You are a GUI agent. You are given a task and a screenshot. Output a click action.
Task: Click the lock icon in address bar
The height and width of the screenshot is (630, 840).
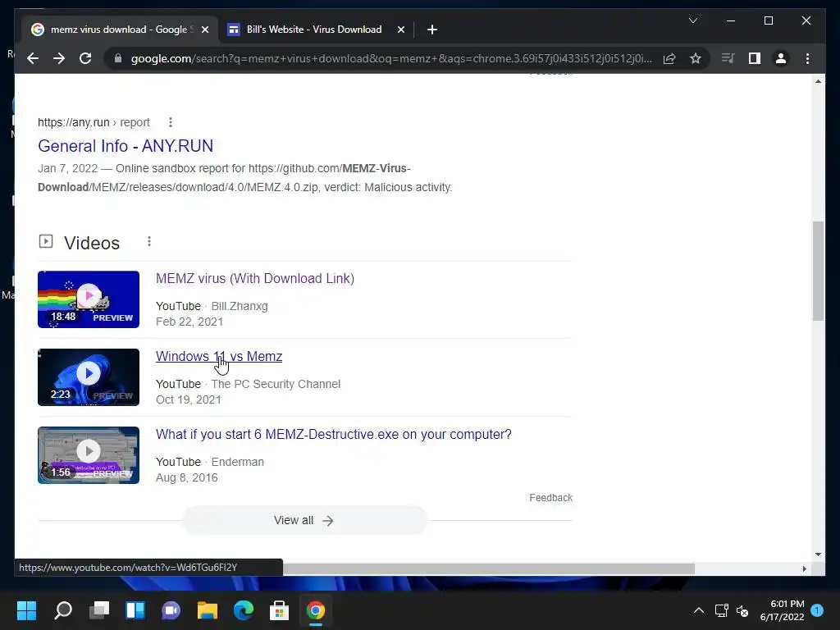(x=118, y=58)
